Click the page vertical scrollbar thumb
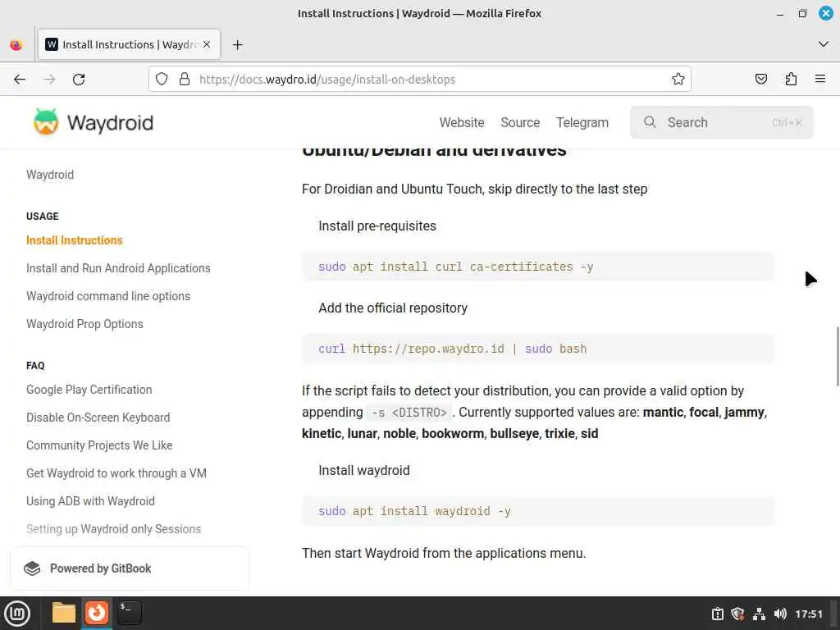 click(x=837, y=356)
